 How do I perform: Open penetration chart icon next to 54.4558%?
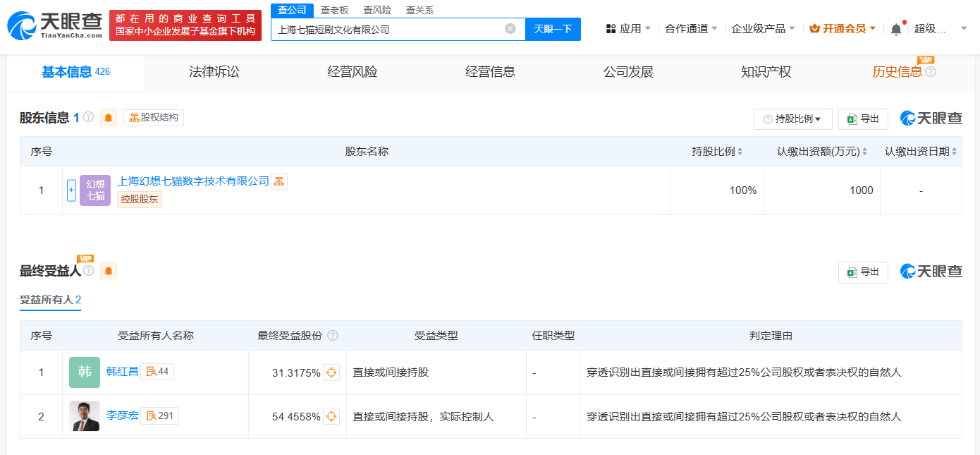coord(331,417)
